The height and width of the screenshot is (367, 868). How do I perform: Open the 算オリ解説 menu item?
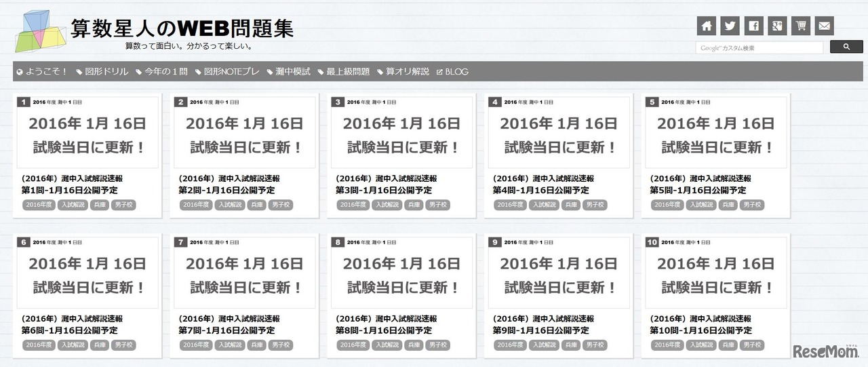403,71
